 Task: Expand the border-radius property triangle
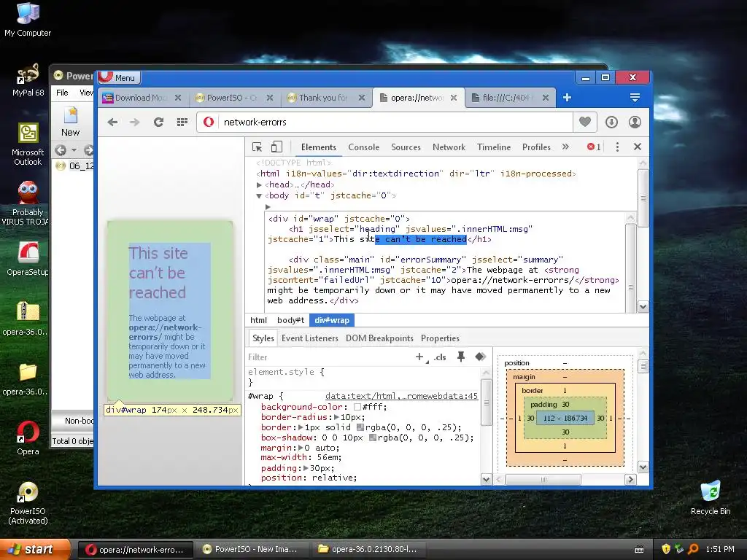click(x=337, y=417)
